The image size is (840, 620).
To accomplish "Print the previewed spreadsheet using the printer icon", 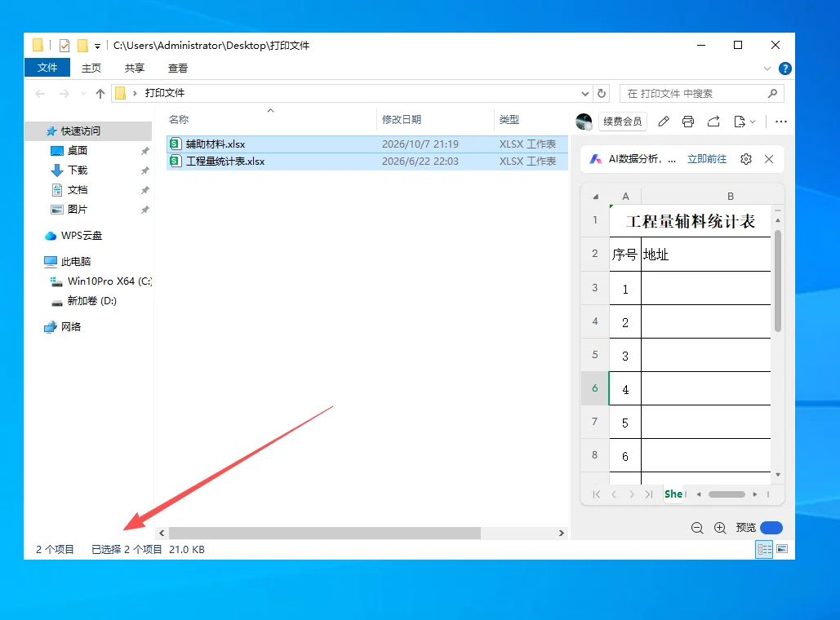I will point(688,122).
